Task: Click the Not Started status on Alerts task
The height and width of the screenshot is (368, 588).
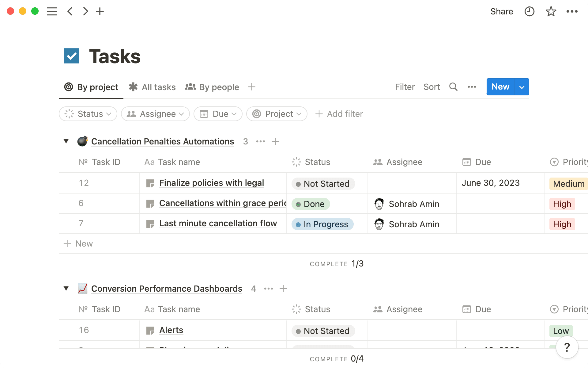Action: pyautogui.click(x=323, y=331)
